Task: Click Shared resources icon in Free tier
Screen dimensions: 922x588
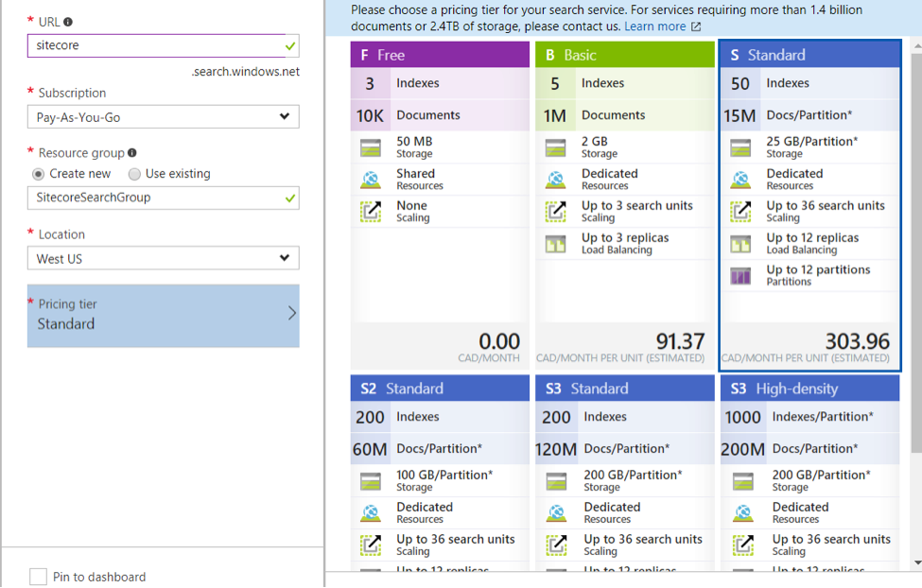Action: coord(370,180)
